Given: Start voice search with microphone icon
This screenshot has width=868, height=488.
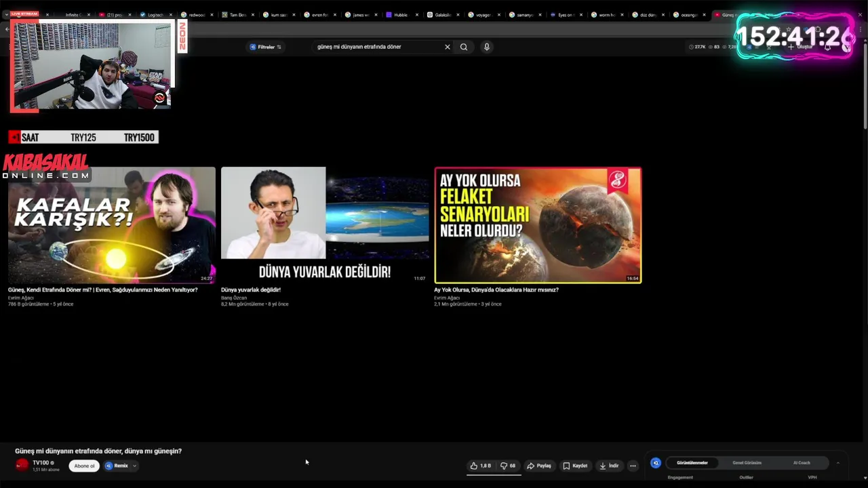Looking at the screenshot, I should 486,47.
